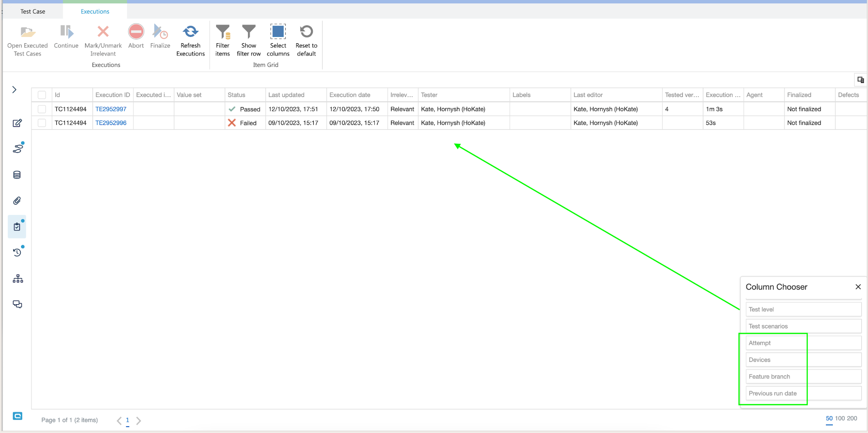
Task: Open the history clock icon in sidebar
Action: 17,253
